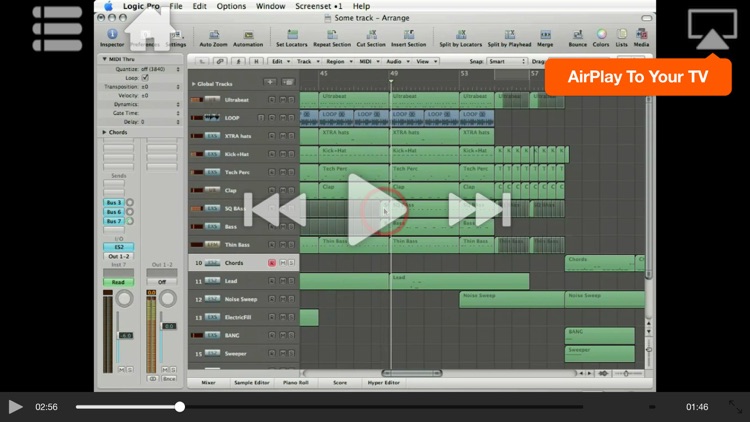Viewport: 750px width, 422px height.
Task: Open the File menu
Action: [176, 6]
